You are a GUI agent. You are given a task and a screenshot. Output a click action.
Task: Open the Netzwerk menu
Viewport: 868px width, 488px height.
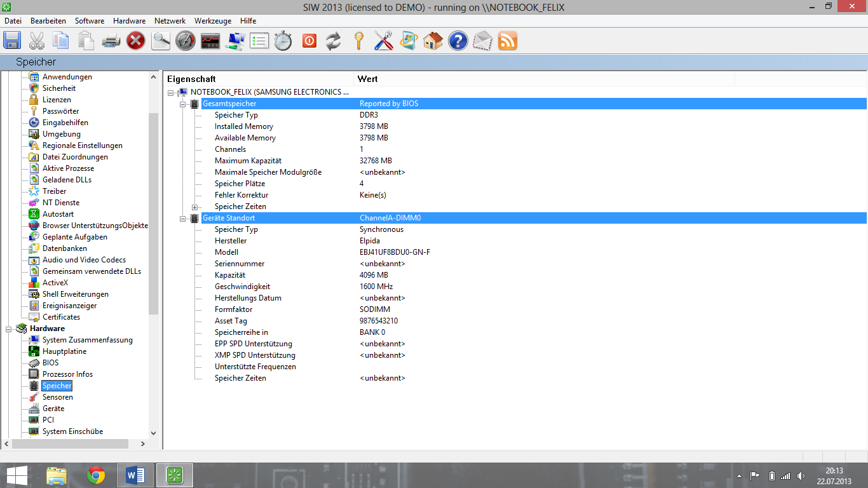tap(170, 21)
